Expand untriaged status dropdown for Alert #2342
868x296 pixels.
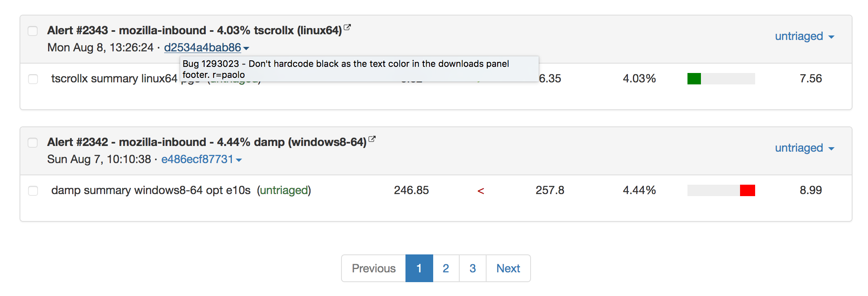coord(804,148)
